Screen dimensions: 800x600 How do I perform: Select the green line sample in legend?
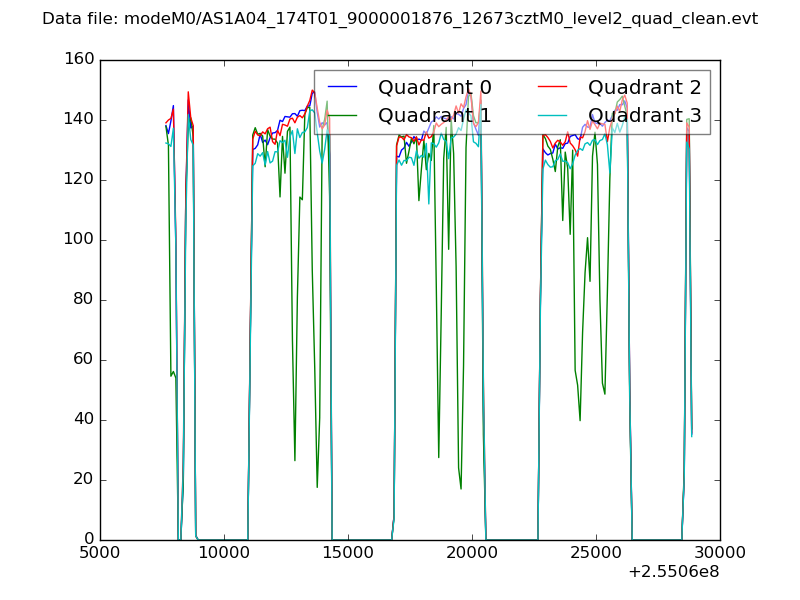coord(342,117)
